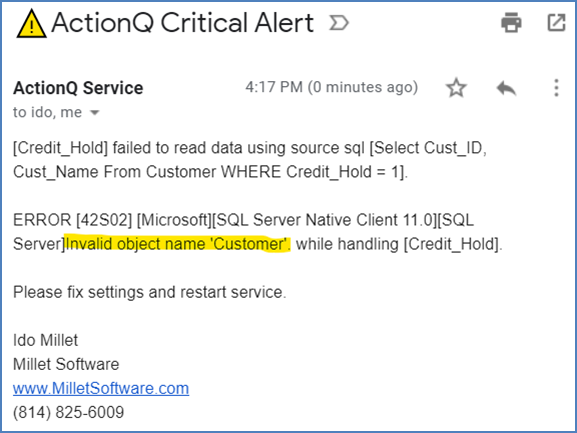Click the 'Please fix settings and restart service' line
This screenshot has height=433, width=577.
click(x=149, y=292)
